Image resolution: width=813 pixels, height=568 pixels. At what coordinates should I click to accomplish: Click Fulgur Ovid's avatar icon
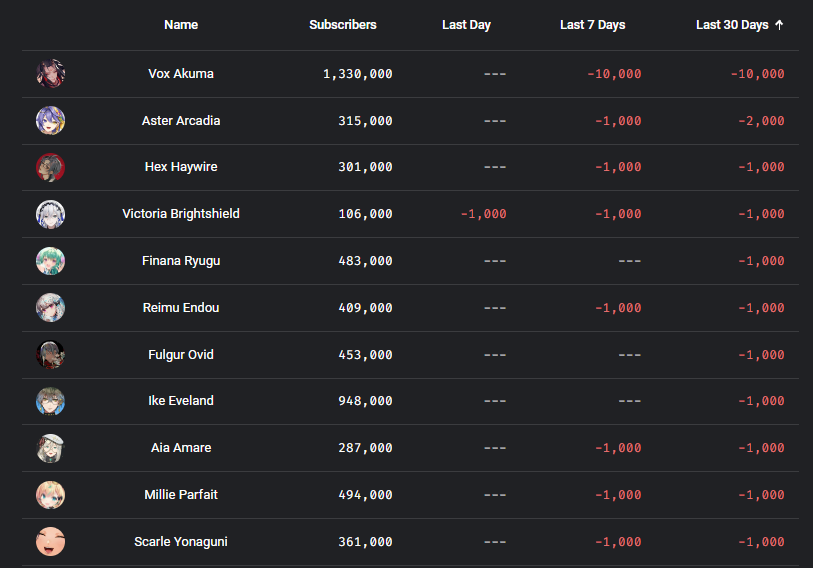pyautogui.click(x=50, y=355)
